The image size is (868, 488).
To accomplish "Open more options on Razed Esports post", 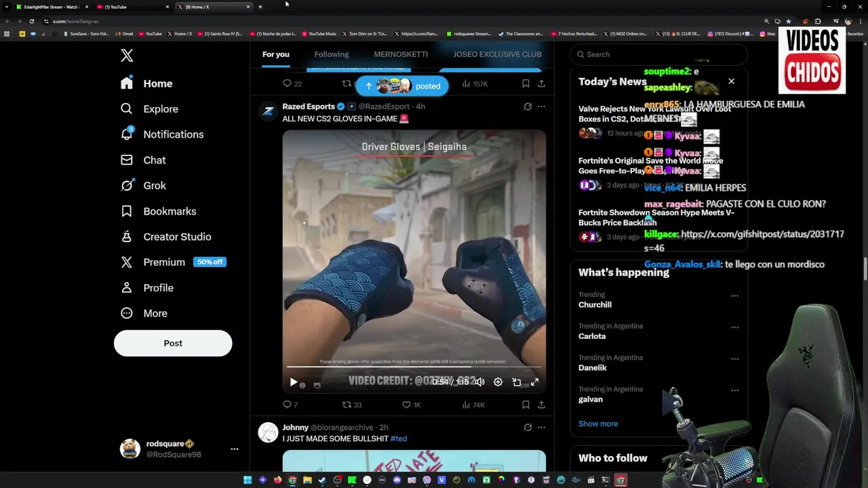I will pyautogui.click(x=541, y=106).
